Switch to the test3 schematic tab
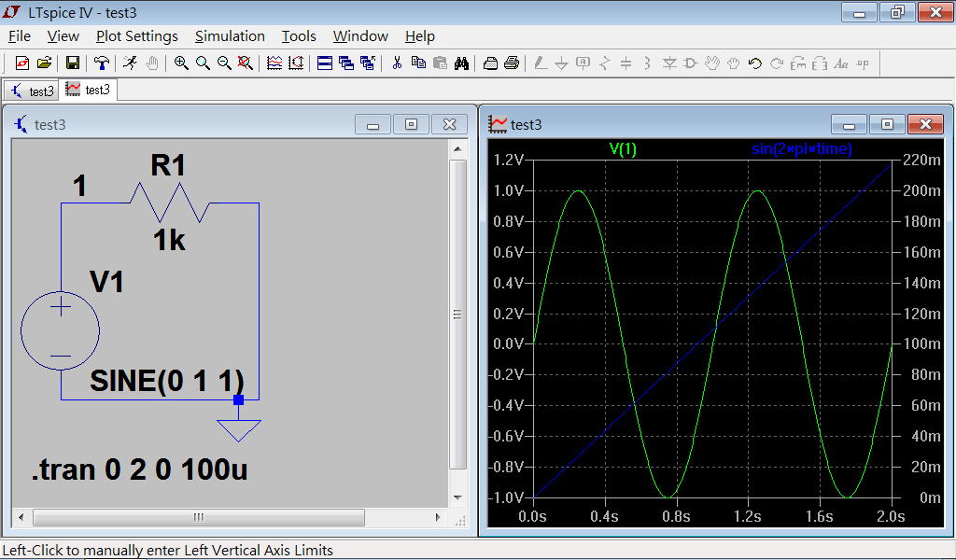The image size is (956, 560). coord(33,91)
